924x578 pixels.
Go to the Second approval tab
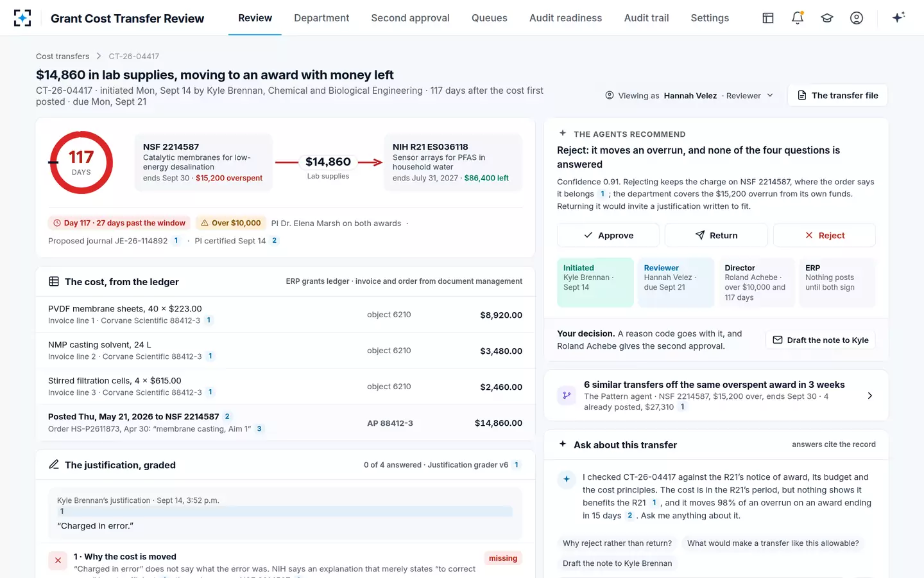pos(410,18)
